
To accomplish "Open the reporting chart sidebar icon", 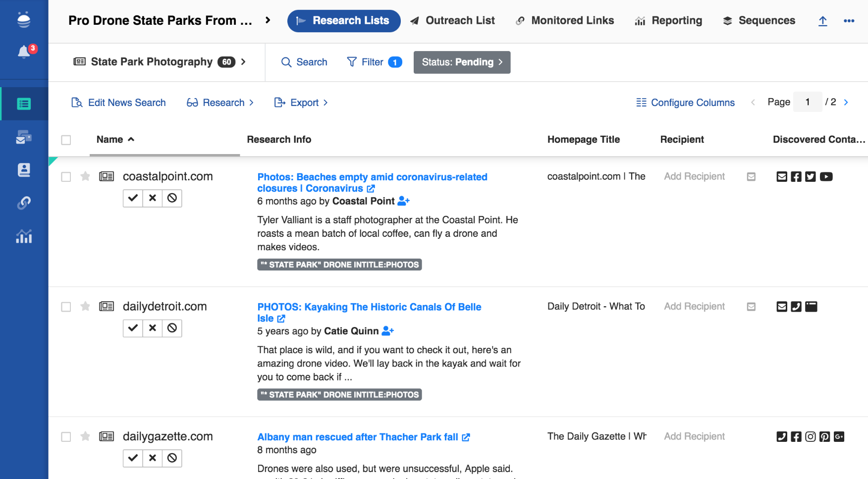I will click(24, 236).
